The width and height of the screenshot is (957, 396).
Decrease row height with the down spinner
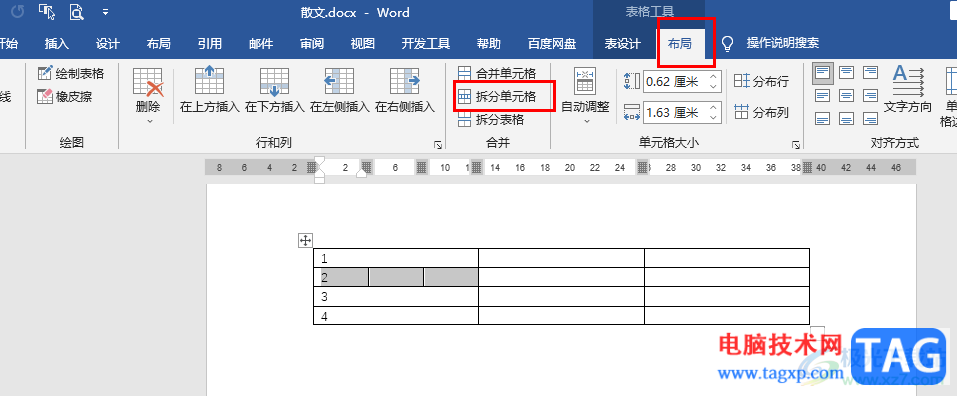pos(713,86)
